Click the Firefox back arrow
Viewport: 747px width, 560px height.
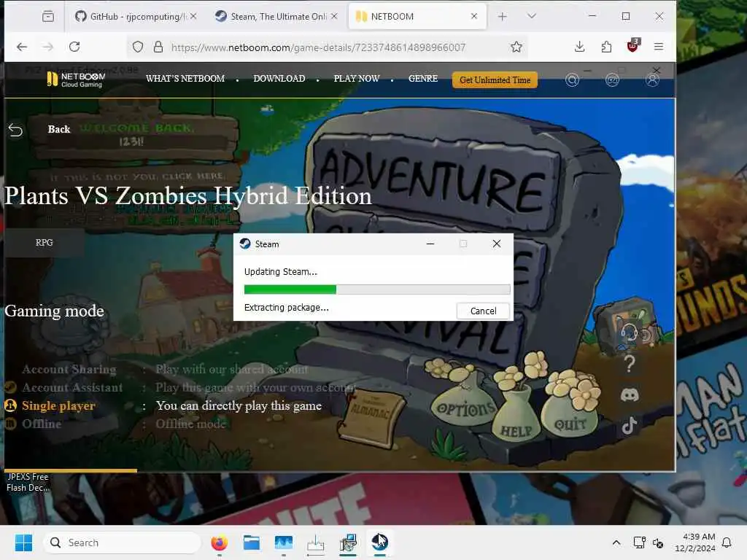pyautogui.click(x=22, y=47)
